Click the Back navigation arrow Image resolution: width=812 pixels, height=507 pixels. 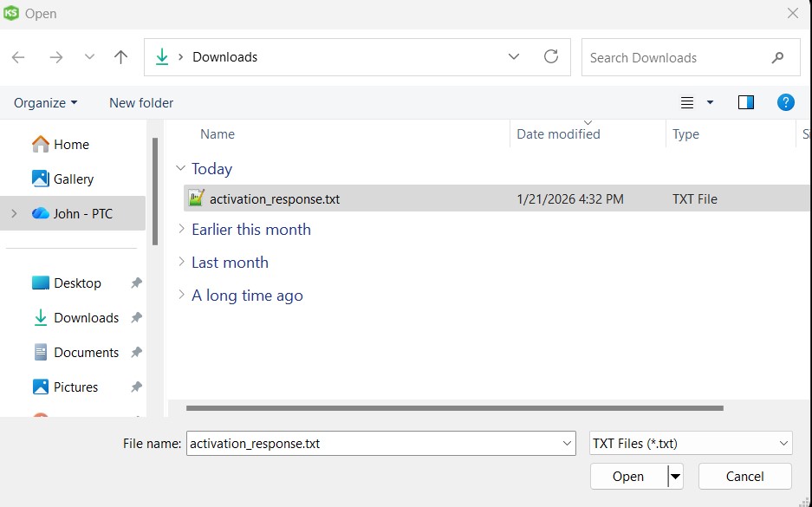click(x=18, y=57)
